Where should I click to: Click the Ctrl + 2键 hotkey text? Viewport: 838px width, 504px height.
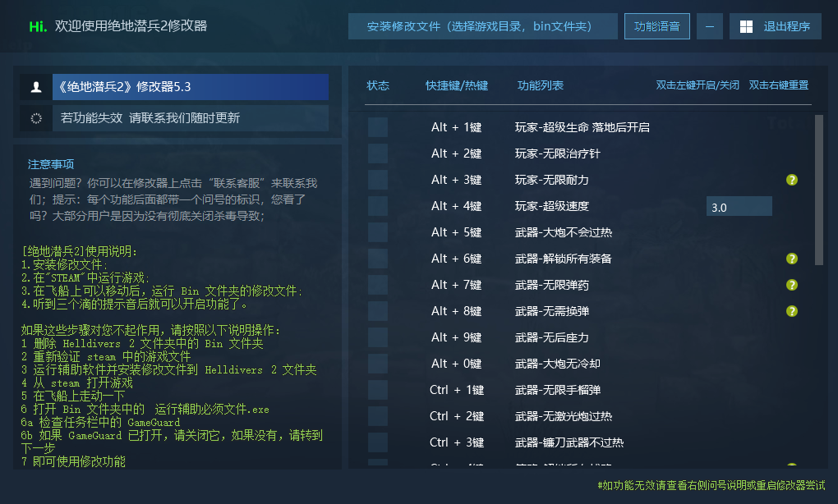tap(457, 416)
